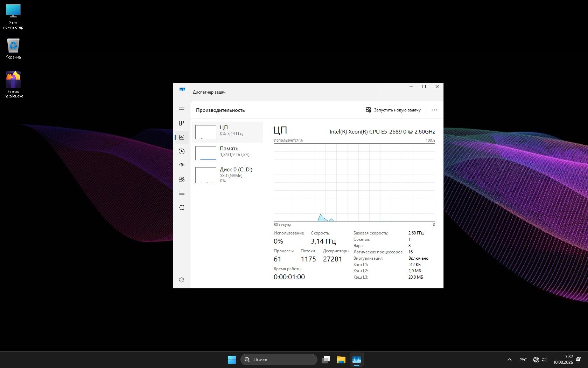
Task: Click the uptime value 0:00:01:00
Action: pyautogui.click(x=289, y=277)
